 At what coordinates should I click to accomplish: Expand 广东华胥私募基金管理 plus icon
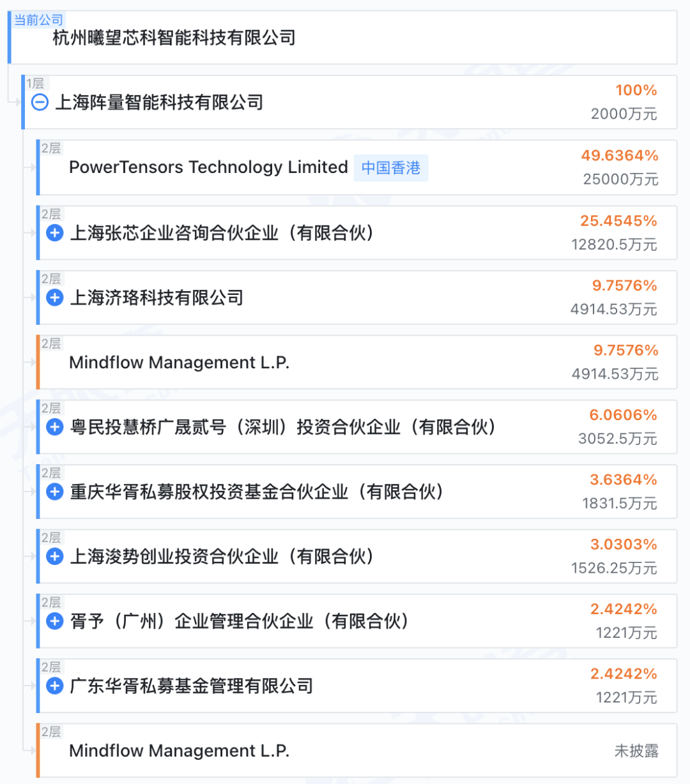(55, 686)
